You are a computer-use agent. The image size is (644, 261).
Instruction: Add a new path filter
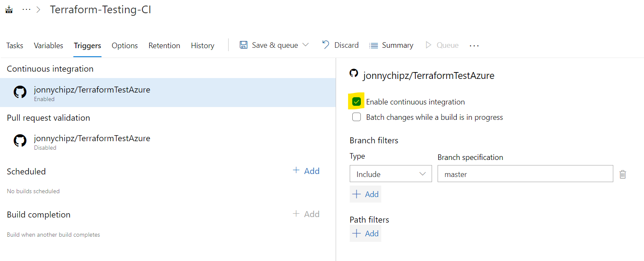click(366, 233)
